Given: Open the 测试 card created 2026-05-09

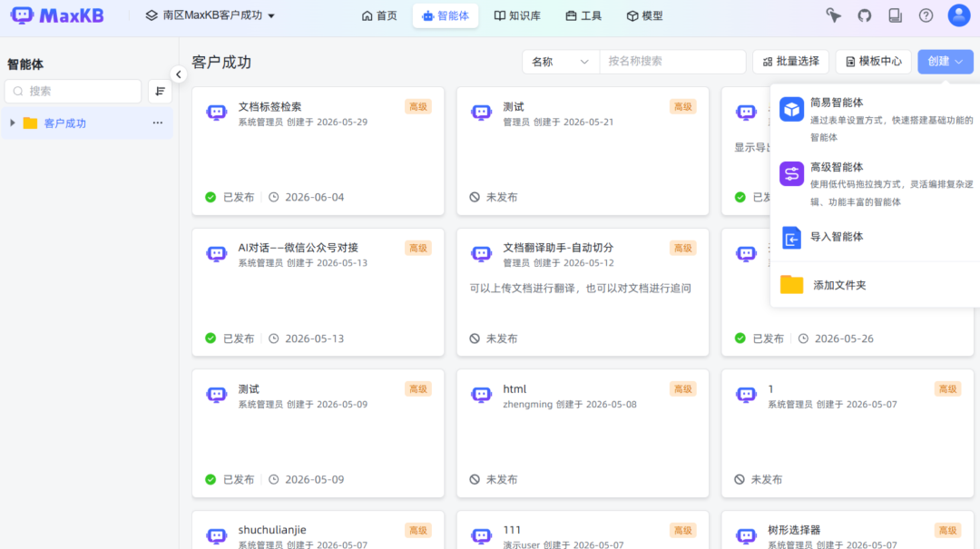Looking at the screenshot, I should pyautogui.click(x=318, y=434).
